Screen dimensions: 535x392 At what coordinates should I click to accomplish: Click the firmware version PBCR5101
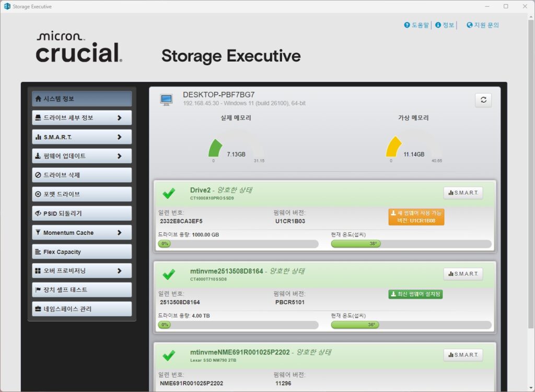(x=289, y=302)
